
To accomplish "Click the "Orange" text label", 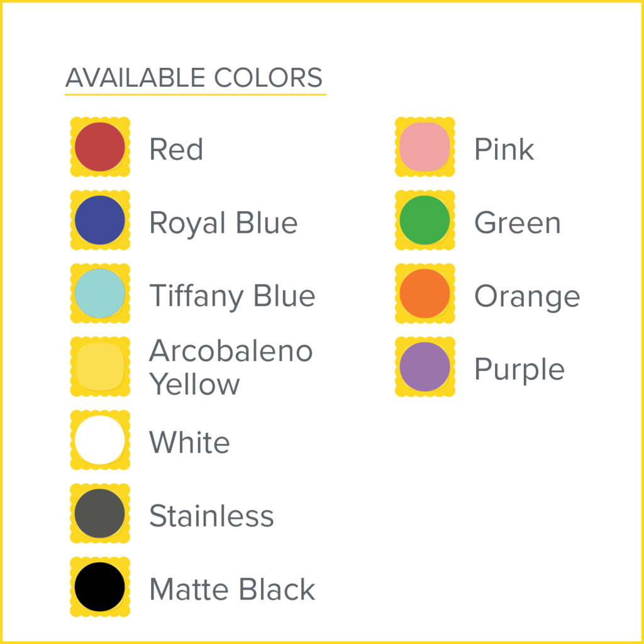I will (527, 297).
